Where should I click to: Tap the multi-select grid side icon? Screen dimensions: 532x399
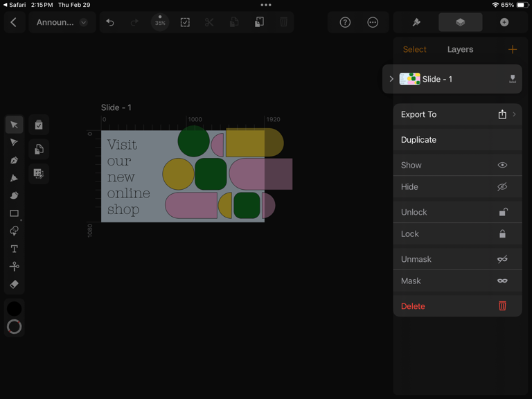pos(39,174)
